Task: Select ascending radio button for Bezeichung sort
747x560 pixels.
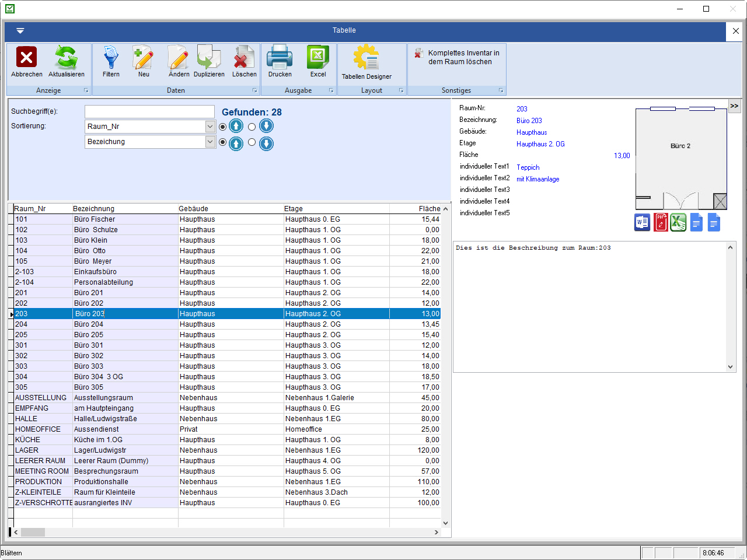Action: (222, 142)
